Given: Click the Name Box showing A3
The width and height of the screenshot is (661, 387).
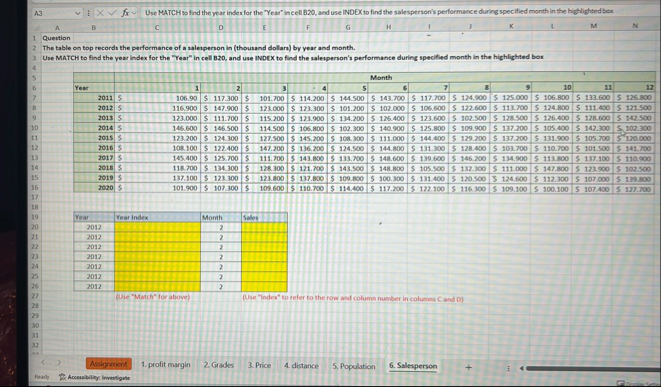Looking at the screenshot, I should 54,13.
